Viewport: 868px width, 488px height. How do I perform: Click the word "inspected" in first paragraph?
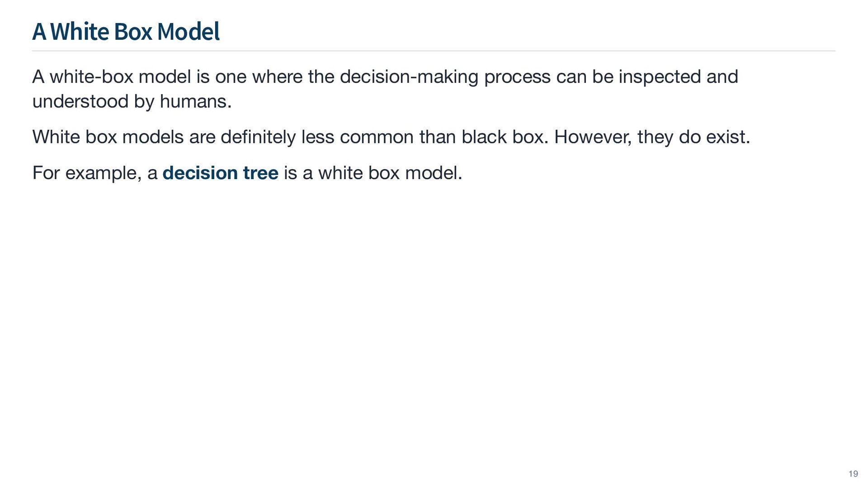[660, 77]
